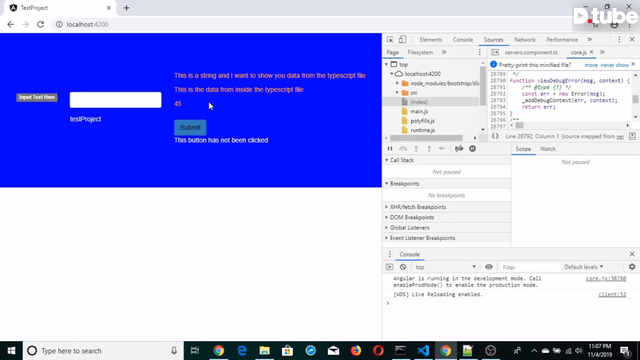Switch to the Console tab in DevTools
Screen dimensions: 640x360
coord(463,40)
